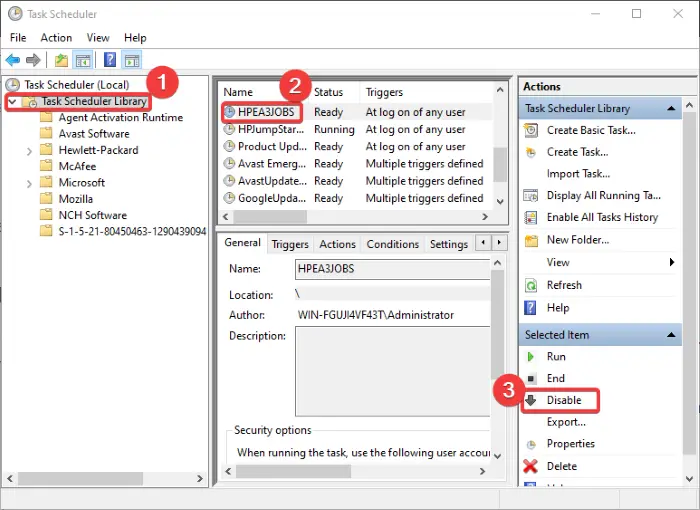The image size is (700, 510).
Task: Collapse the Task Scheduler Library tree node
Action: [12, 102]
